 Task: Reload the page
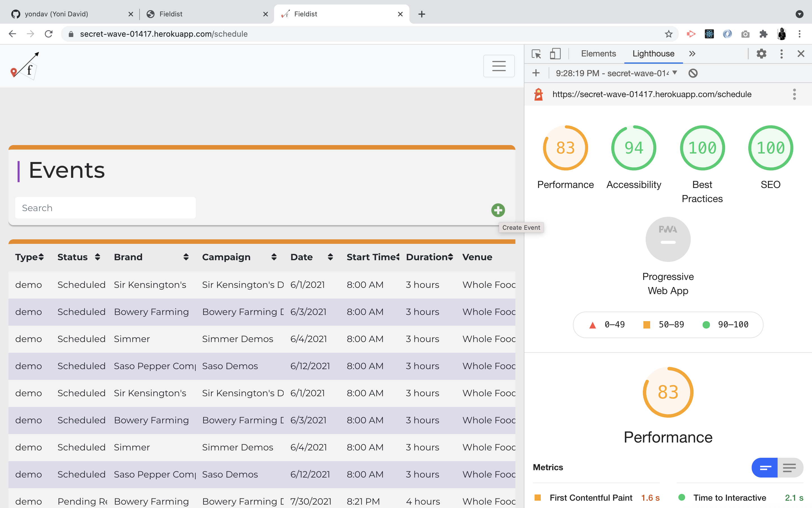49,34
